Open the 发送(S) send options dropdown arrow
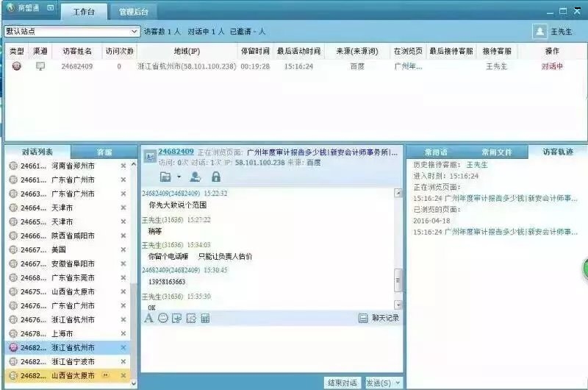The width and height of the screenshot is (588, 390). click(398, 383)
